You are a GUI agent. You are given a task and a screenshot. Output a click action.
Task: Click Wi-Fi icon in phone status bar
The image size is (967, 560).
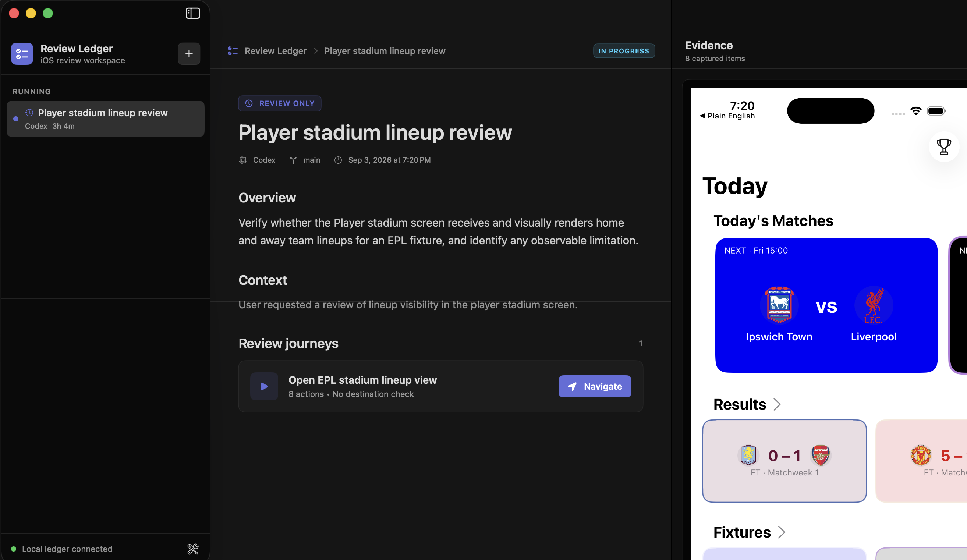(916, 111)
